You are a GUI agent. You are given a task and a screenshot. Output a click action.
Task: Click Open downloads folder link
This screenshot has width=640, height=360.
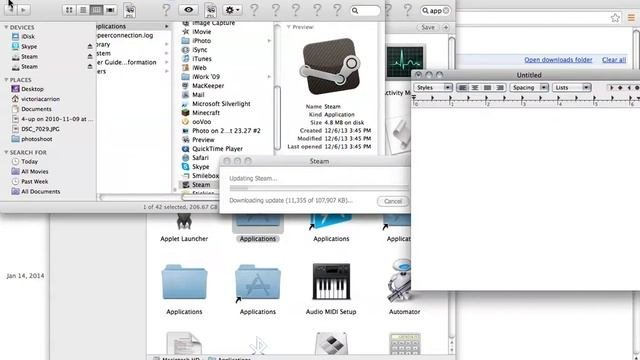558,60
